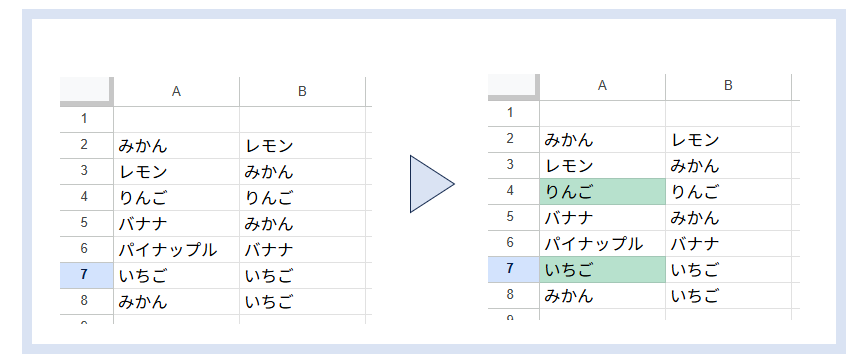865x361 pixels.
Task: Click the select-all corner of right spreadsheet
Action: pyautogui.click(x=512, y=86)
